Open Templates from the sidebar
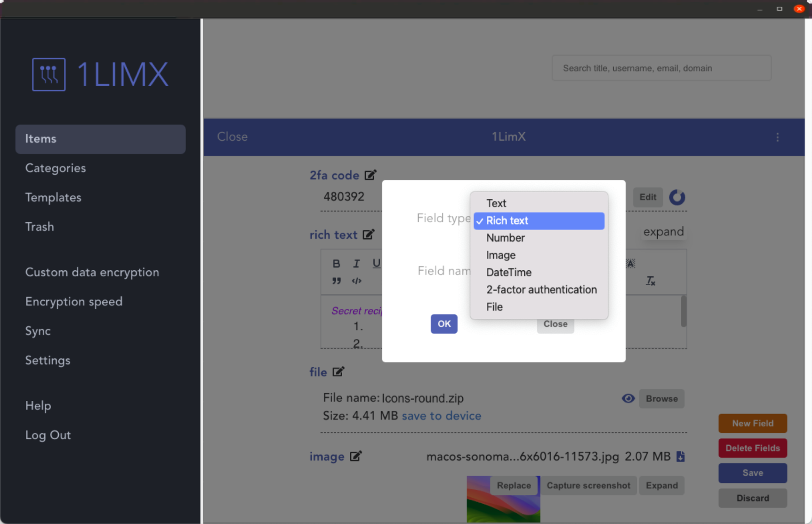 (53, 198)
